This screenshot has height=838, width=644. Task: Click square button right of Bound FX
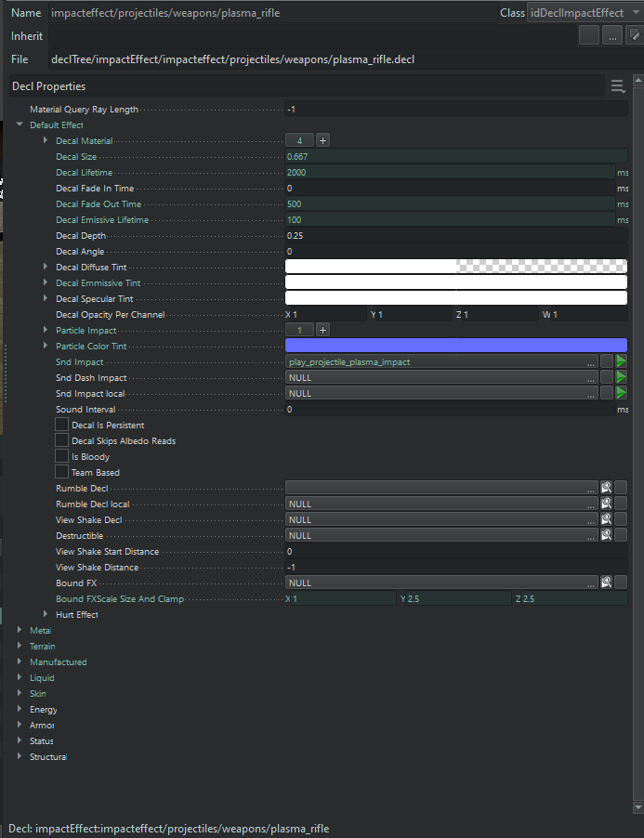coord(621,583)
